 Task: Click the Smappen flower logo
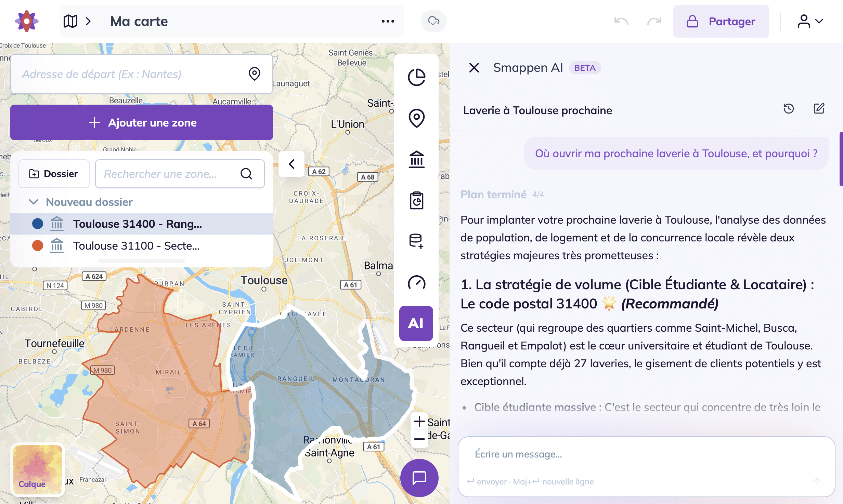(x=27, y=21)
